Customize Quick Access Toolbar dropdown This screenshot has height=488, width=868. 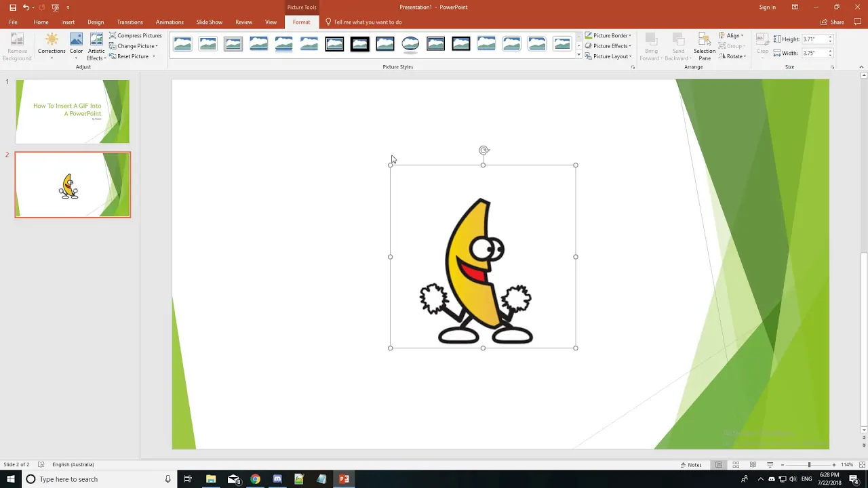point(68,7)
